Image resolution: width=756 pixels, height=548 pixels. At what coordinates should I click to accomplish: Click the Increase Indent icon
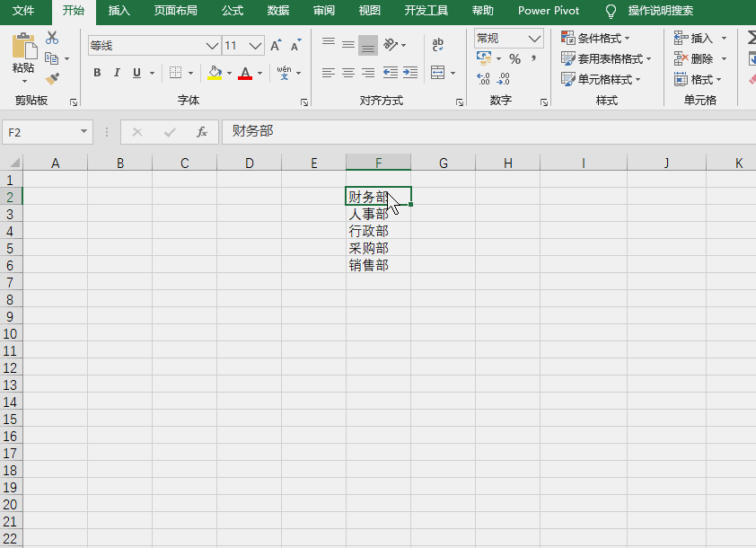(x=410, y=73)
